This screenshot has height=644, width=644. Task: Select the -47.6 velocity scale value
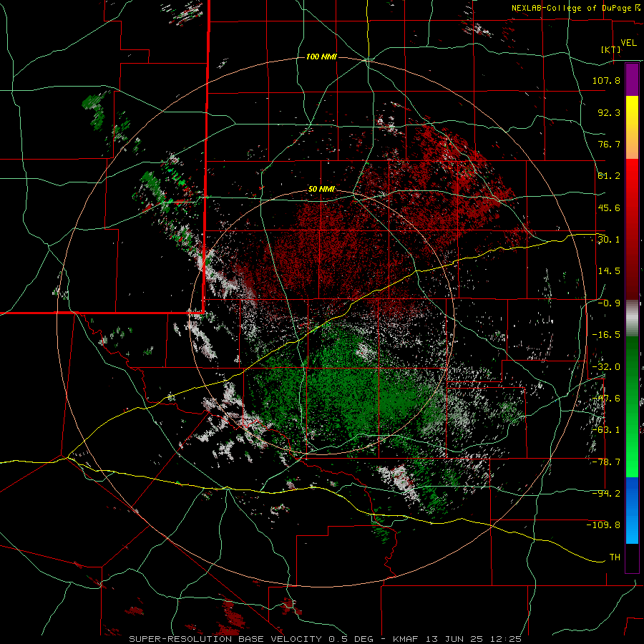tap(606, 399)
